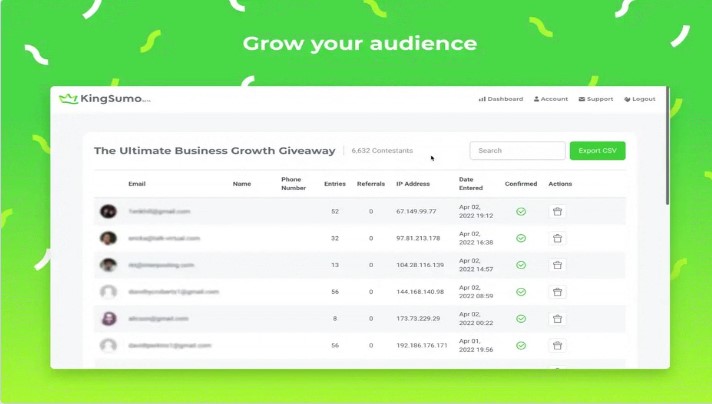Click date Apr 02, 2022 19:12

coord(476,212)
